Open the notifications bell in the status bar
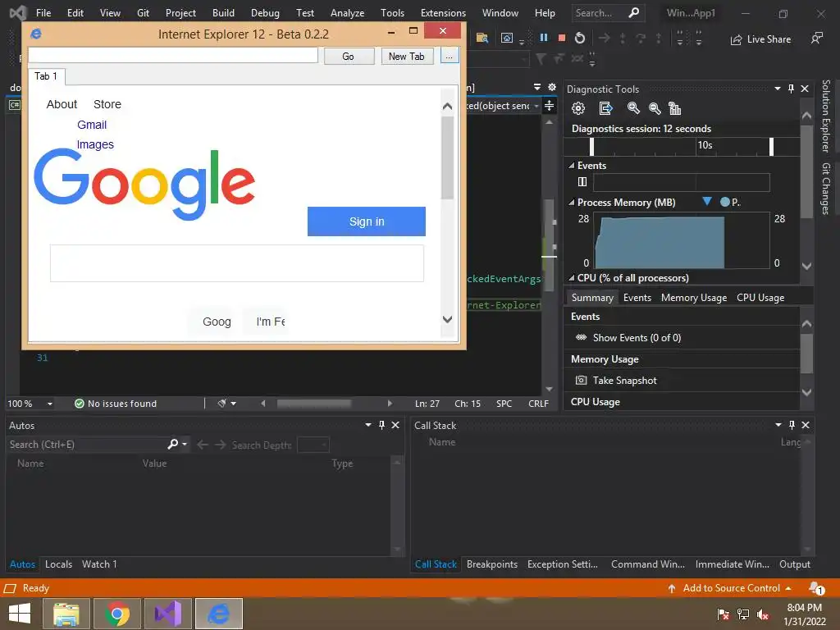This screenshot has height=630, width=840. point(816,587)
